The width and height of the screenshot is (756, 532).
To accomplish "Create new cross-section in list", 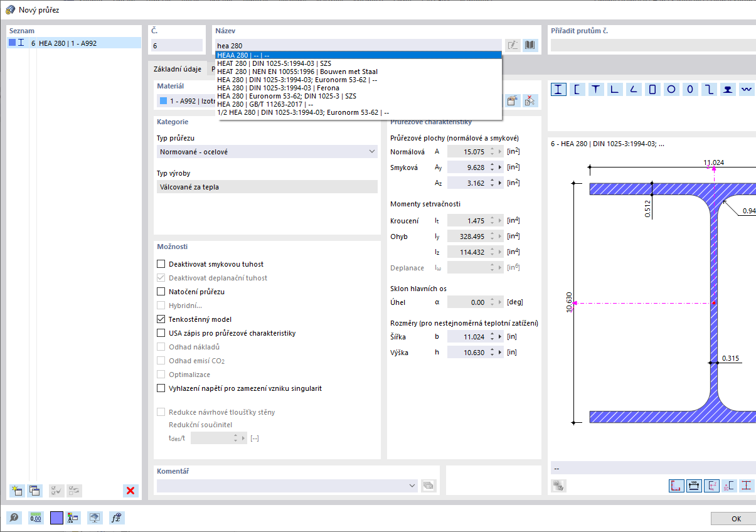I will coord(17,491).
